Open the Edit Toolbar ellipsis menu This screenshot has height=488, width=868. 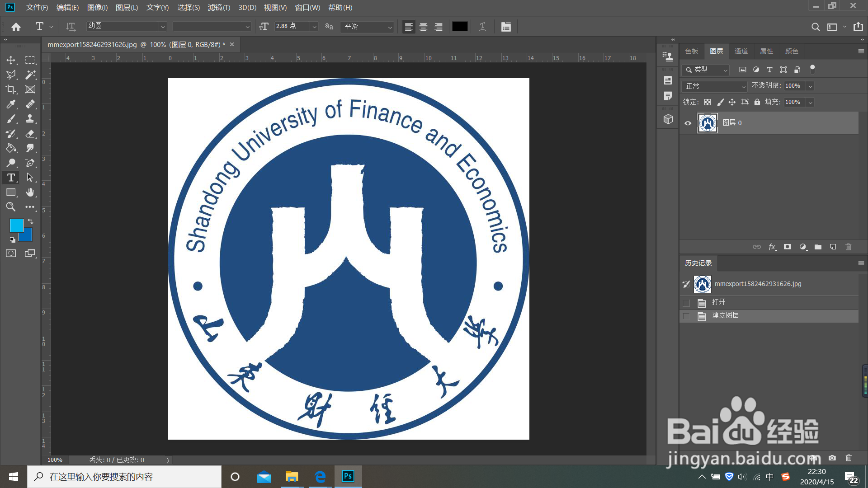[30, 207]
